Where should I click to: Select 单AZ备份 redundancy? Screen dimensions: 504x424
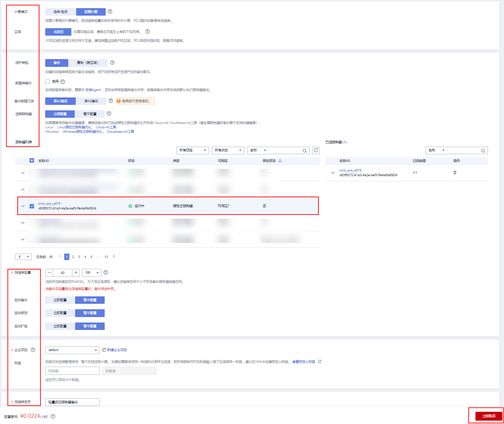60,101
